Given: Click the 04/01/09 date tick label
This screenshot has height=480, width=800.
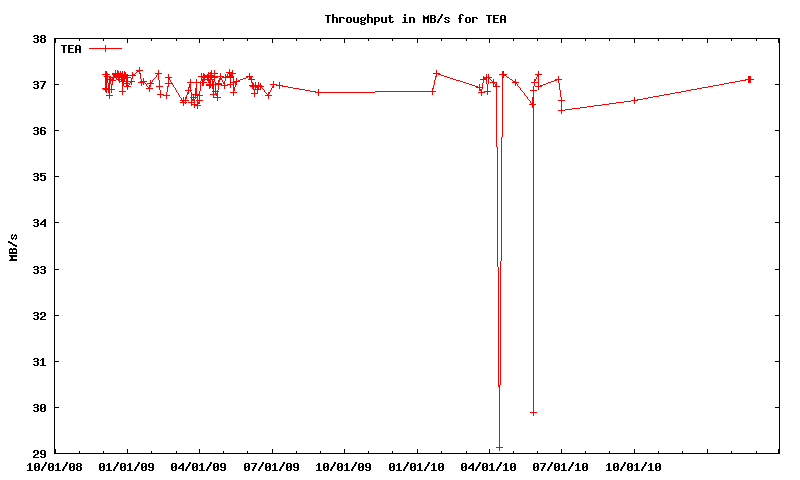Looking at the screenshot, I should pyautogui.click(x=199, y=466).
